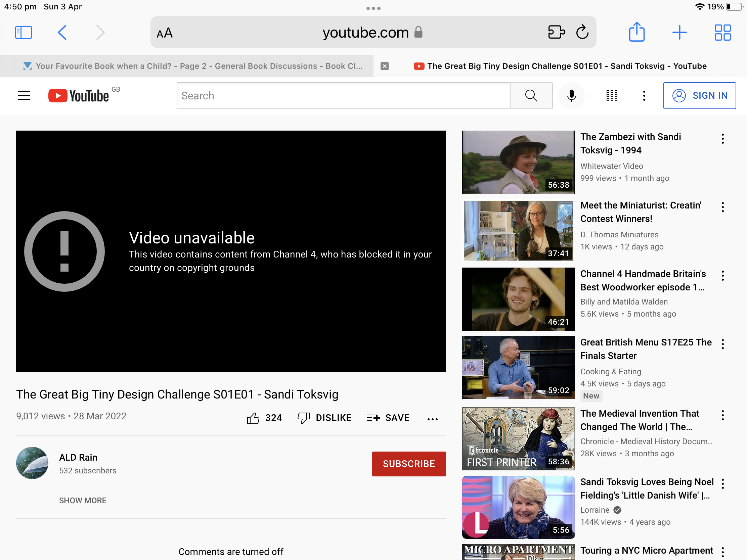
Task: Click the search magnifier button
Action: [531, 96]
